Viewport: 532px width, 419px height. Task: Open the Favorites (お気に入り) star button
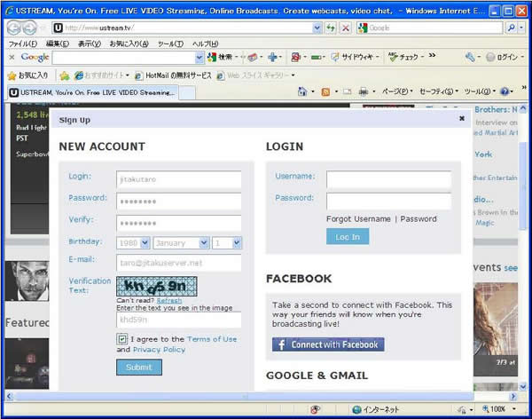click(27, 75)
